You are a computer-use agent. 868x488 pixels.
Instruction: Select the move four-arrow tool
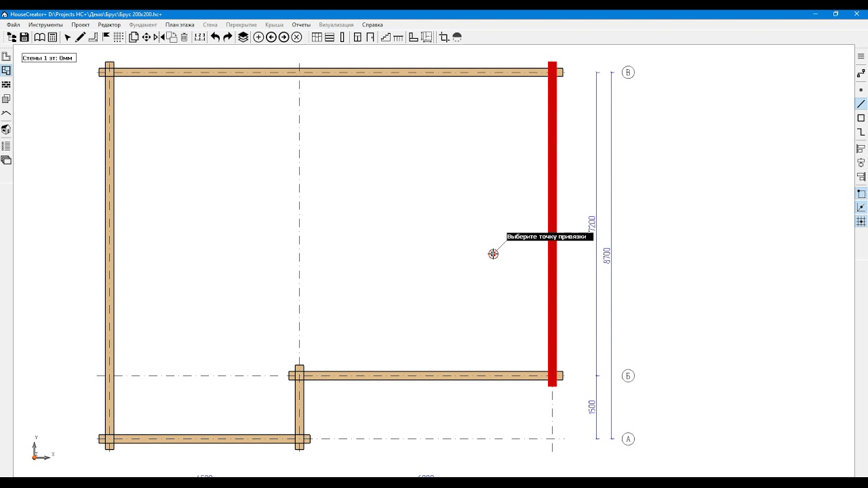(x=146, y=37)
